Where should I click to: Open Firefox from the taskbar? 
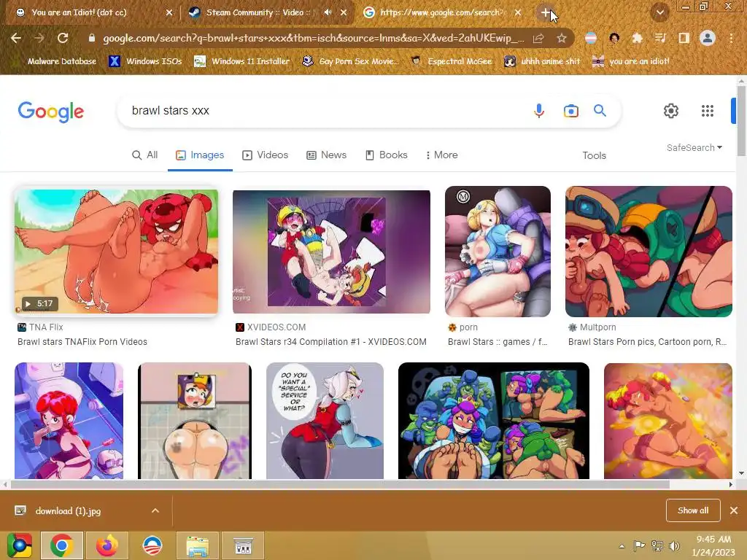[x=107, y=545]
